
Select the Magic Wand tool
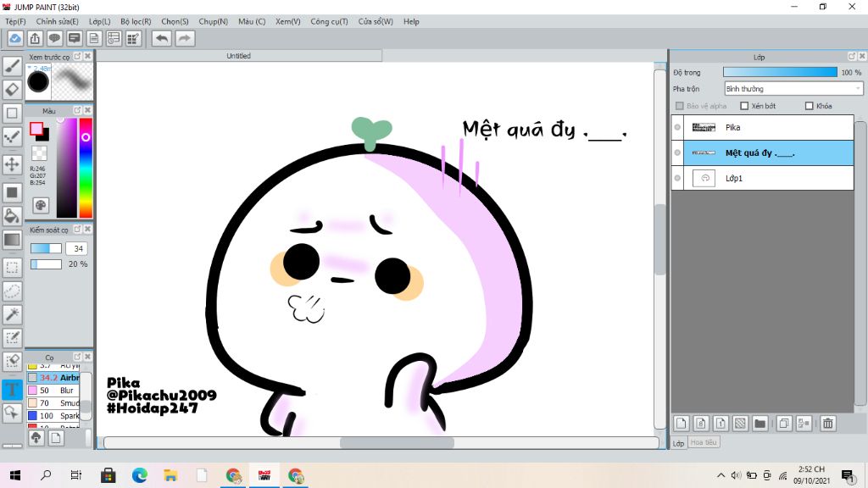pos(12,314)
